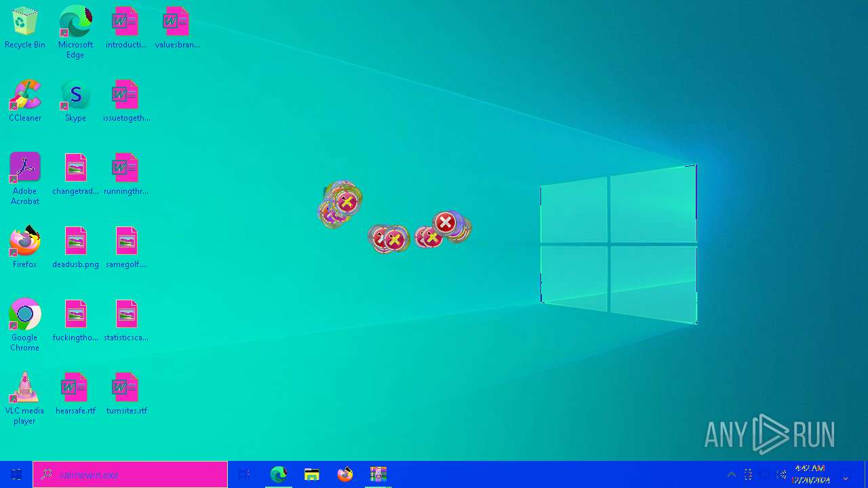Image resolution: width=868 pixels, height=488 pixels.
Task: Expand the hidden system tray icons
Action: click(x=732, y=474)
